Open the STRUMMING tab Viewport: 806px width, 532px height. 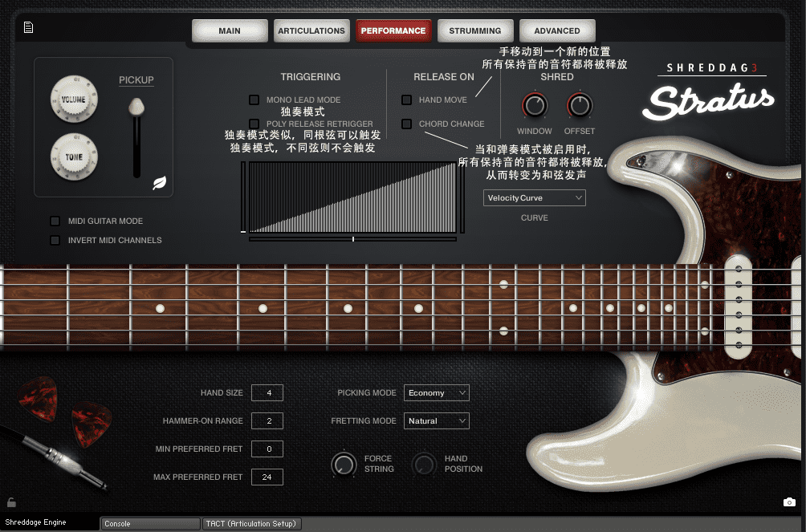475,30
